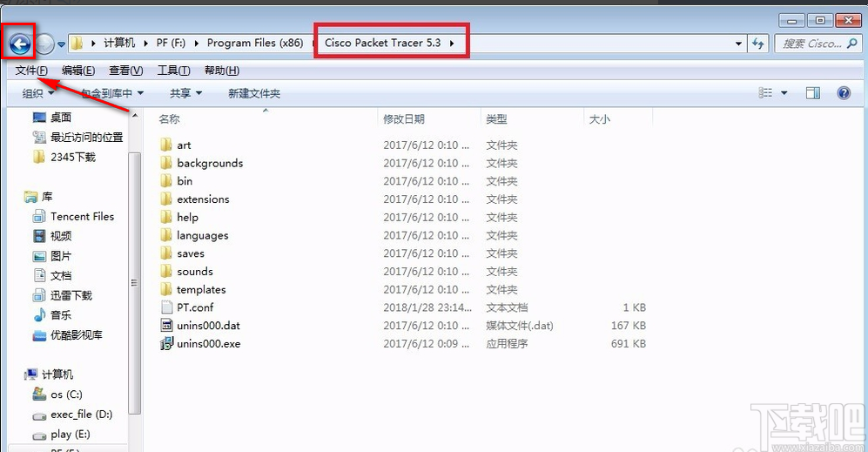This screenshot has height=452, width=868.
Task: Select the help folder icon
Action: point(166,217)
